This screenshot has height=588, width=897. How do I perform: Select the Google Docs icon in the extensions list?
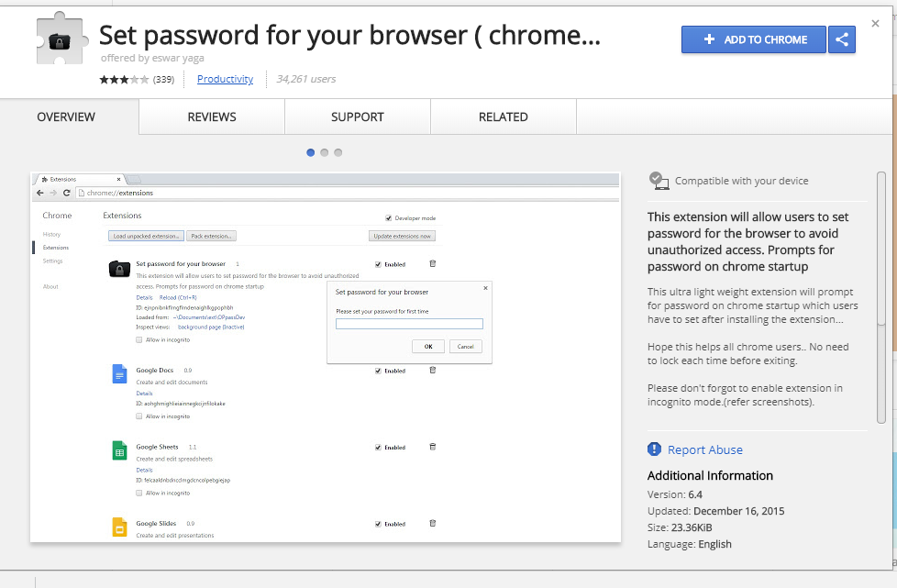point(120,373)
